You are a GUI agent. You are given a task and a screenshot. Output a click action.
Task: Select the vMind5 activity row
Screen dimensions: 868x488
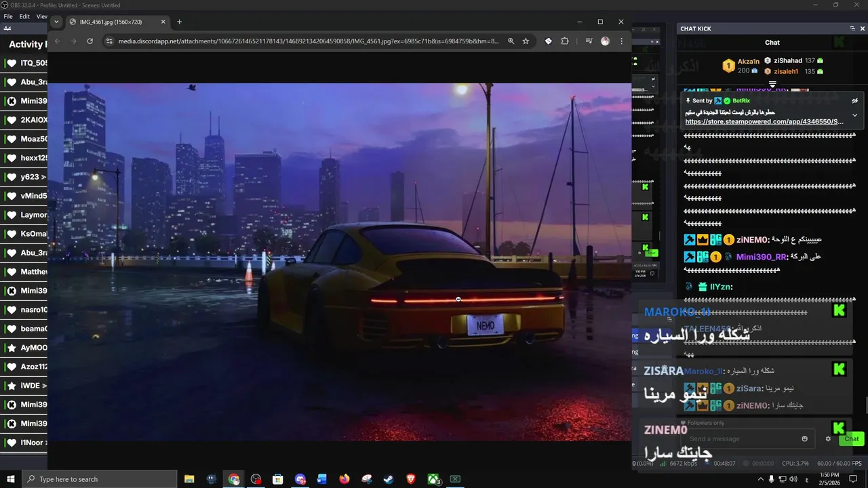pos(24,196)
